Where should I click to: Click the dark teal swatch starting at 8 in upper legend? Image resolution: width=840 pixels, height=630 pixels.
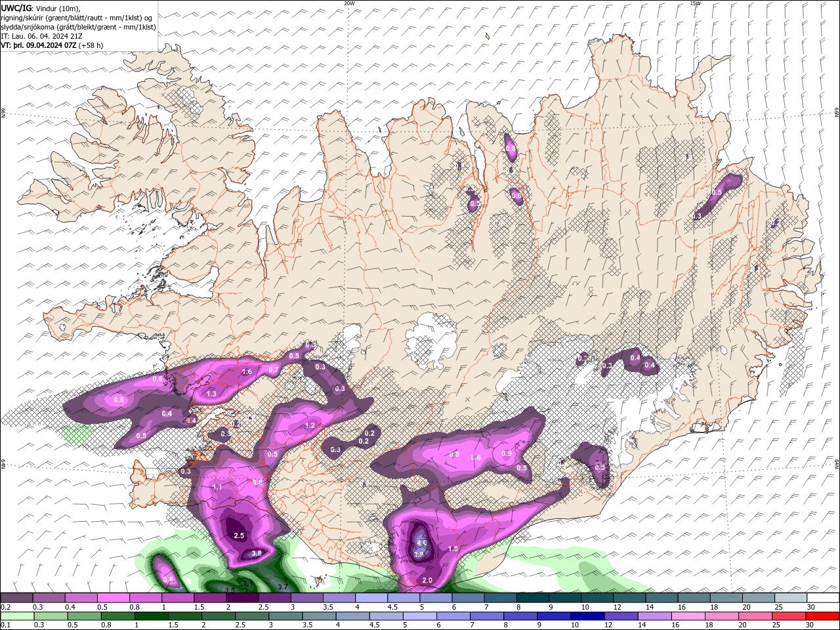(533, 598)
